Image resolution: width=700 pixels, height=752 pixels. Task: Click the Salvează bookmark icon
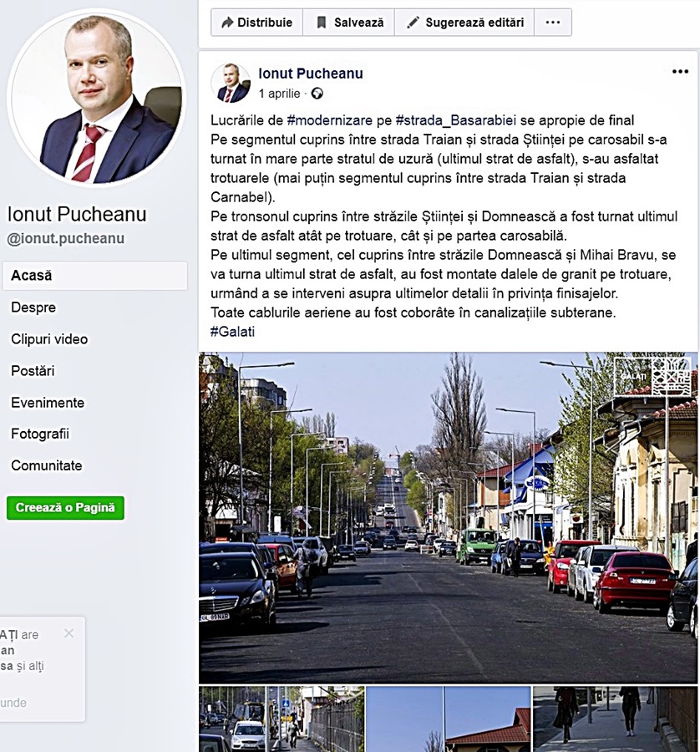pos(322,23)
